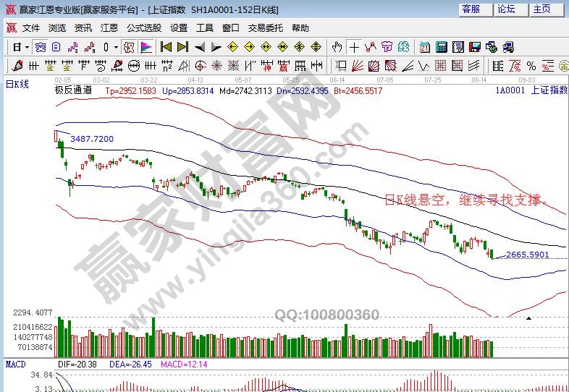Expand the candlestick chart type dropdown arrow
Screen dimensions: 569x392
click(x=115, y=47)
